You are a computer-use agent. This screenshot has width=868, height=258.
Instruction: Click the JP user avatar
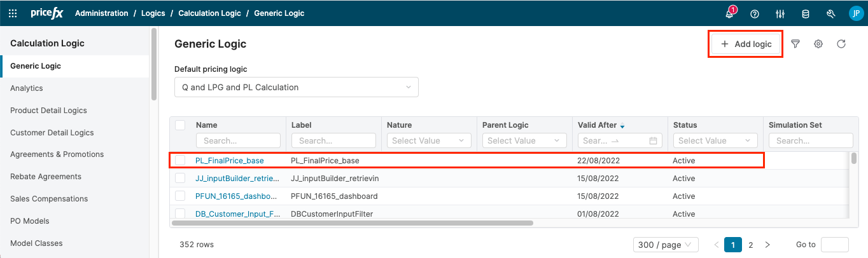pos(855,13)
